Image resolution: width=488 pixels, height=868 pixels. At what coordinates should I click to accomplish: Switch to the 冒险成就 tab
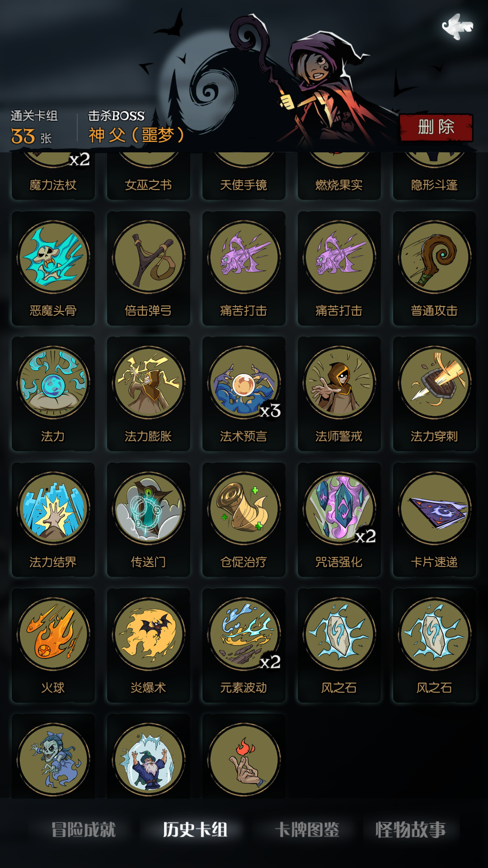click(x=84, y=830)
